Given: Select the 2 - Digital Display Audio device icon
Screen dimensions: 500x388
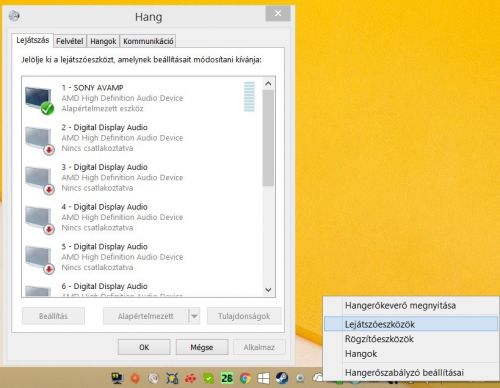Looking at the screenshot, I should pyautogui.click(x=39, y=140).
